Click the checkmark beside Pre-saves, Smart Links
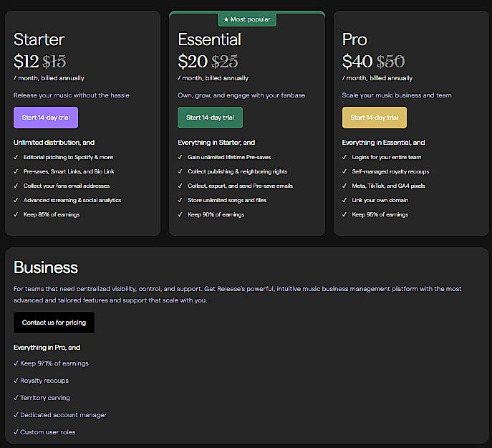 (x=16, y=171)
